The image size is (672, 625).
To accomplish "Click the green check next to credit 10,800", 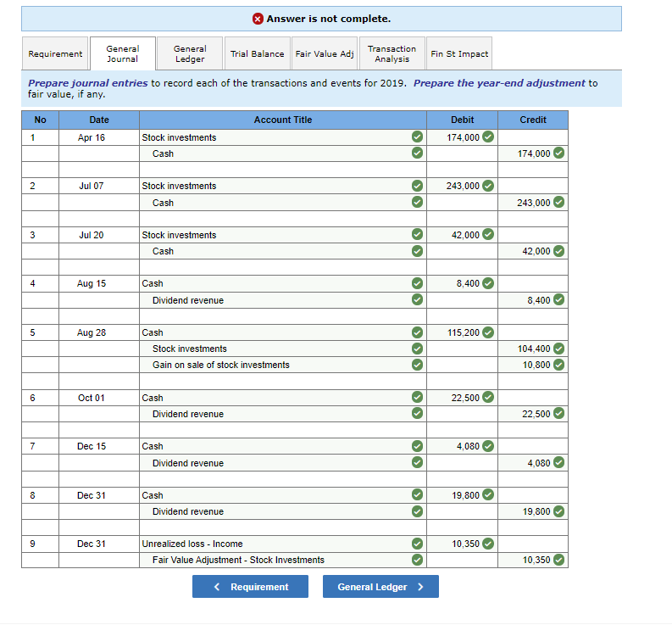I will (558, 365).
